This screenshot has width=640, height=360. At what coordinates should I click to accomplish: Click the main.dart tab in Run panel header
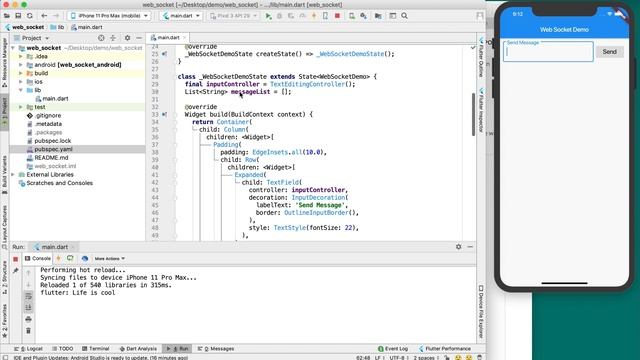point(54,247)
